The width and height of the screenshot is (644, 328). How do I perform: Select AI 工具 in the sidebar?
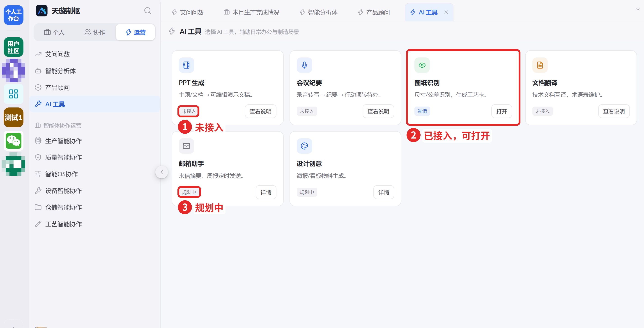pyautogui.click(x=95, y=104)
